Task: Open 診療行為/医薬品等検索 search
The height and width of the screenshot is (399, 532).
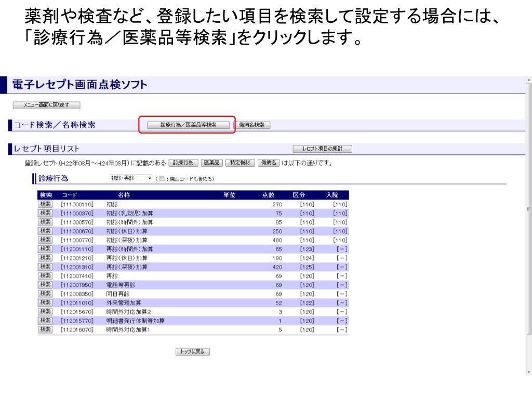Action: coord(188,125)
